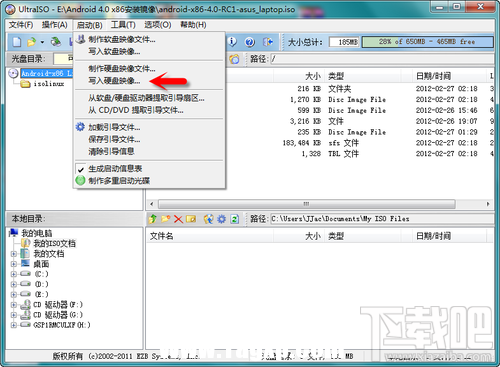
Task: Expand the 桌面 tree node
Action: pos(14,264)
